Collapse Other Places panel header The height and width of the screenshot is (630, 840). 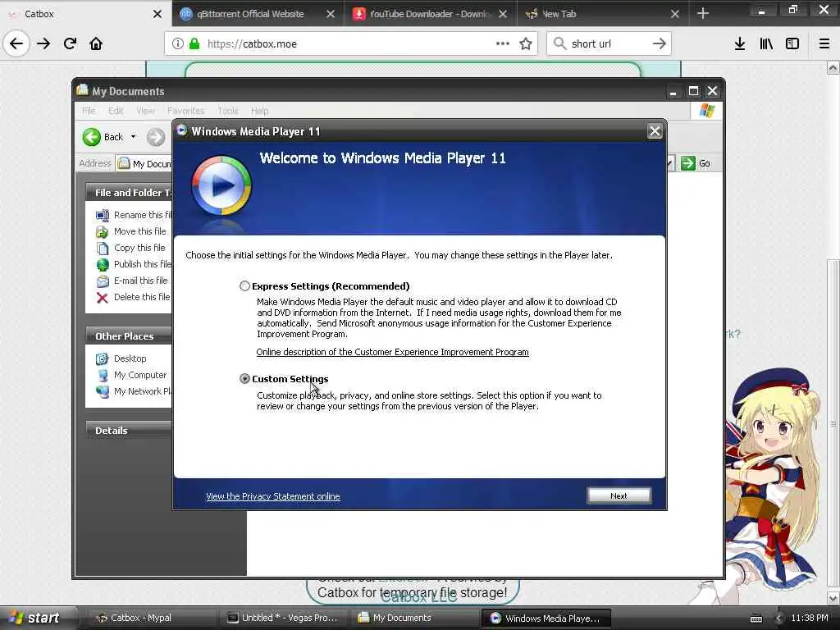[129, 336]
